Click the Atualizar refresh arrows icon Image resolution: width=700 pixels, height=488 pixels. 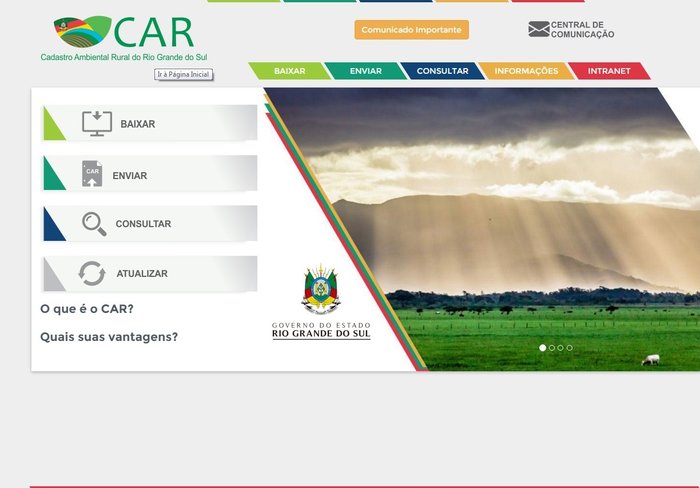(92, 273)
